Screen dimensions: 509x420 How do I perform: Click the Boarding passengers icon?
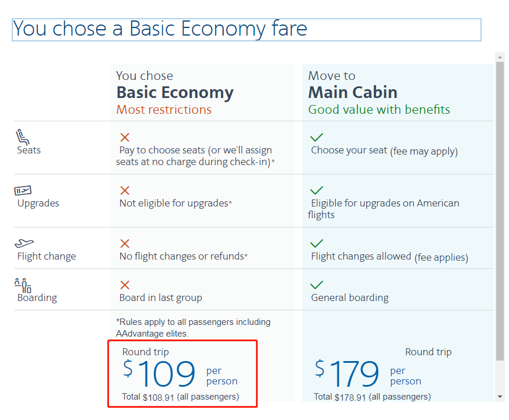point(23,285)
